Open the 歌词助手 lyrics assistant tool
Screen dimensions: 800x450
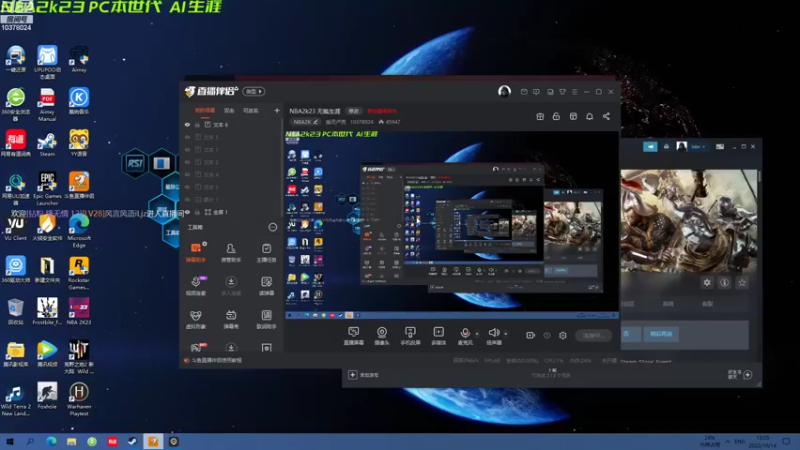(266, 319)
